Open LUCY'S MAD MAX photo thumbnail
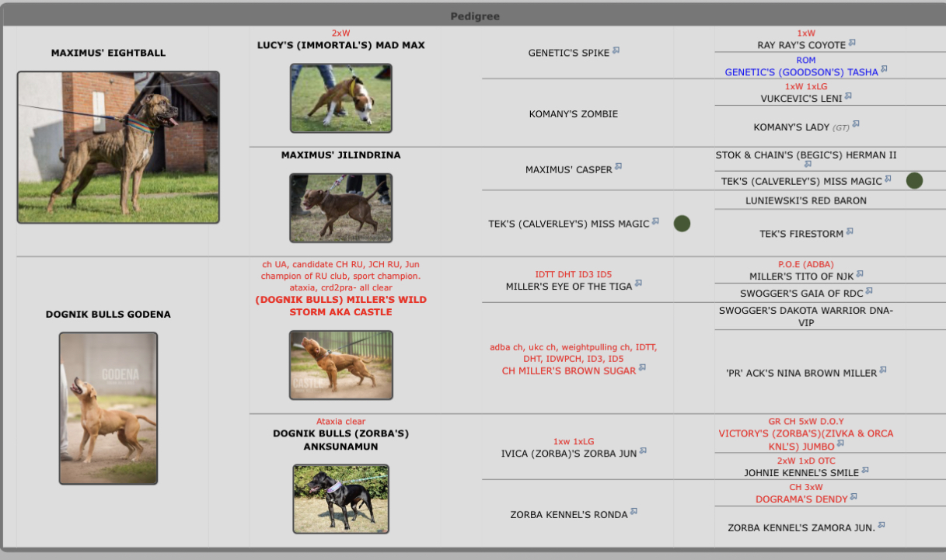Image resolution: width=946 pixels, height=560 pixels. (x=341, y=99)
